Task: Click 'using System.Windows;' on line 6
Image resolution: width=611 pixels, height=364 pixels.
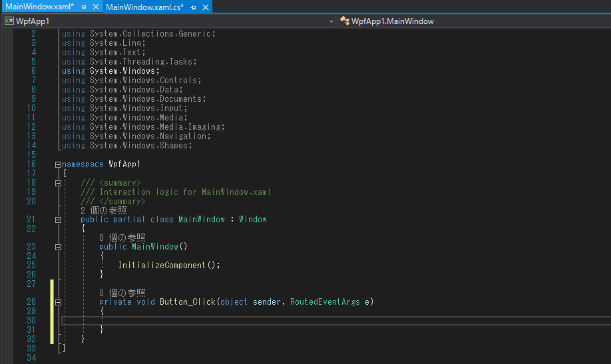Action: pos(110,71)
